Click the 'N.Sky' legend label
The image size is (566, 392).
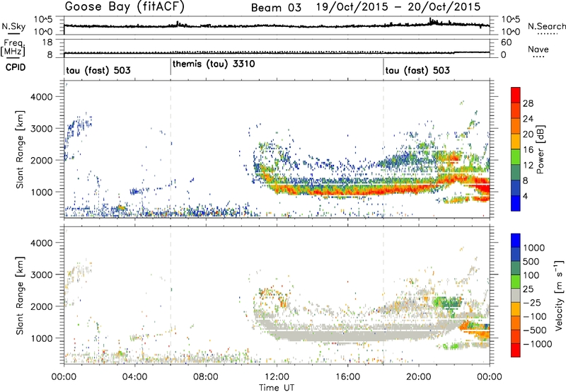pos(13,26)
